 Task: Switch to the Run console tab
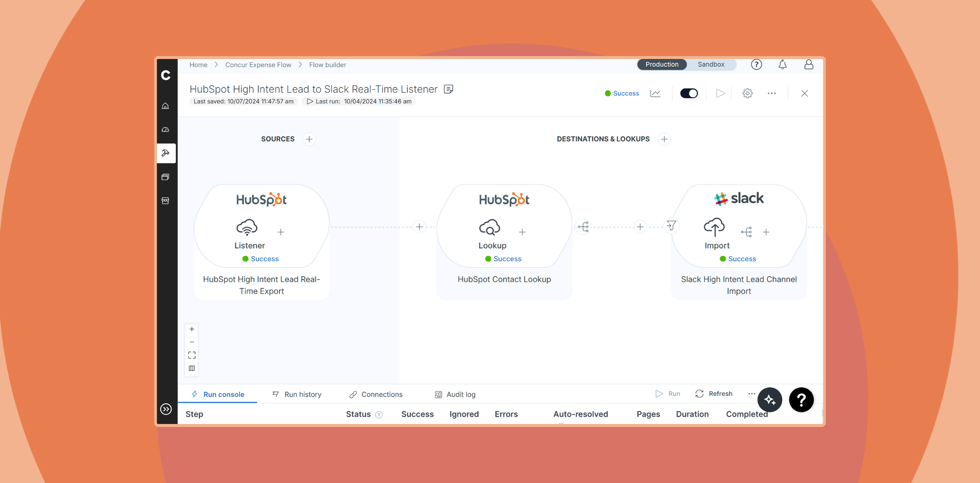tap(218, 394)
